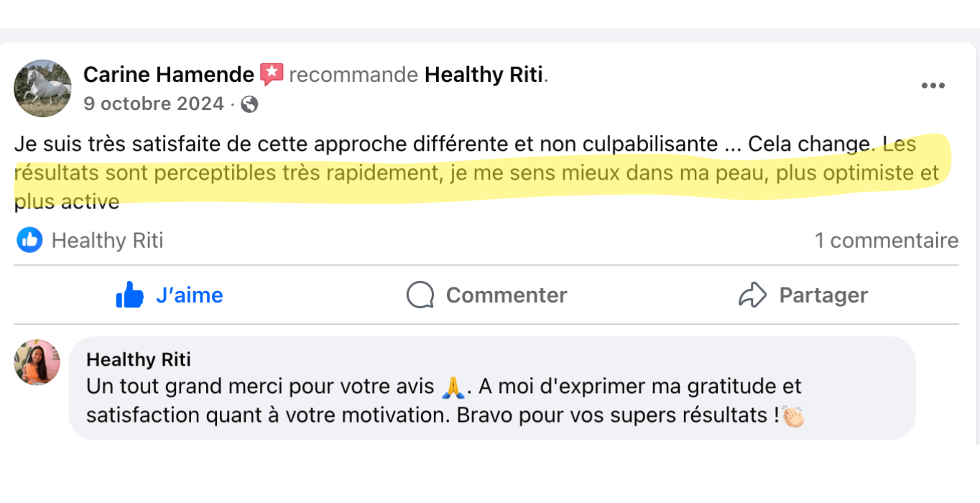
Task: Click the Partager share arrow icon
Action: click(x=752, y=295)
